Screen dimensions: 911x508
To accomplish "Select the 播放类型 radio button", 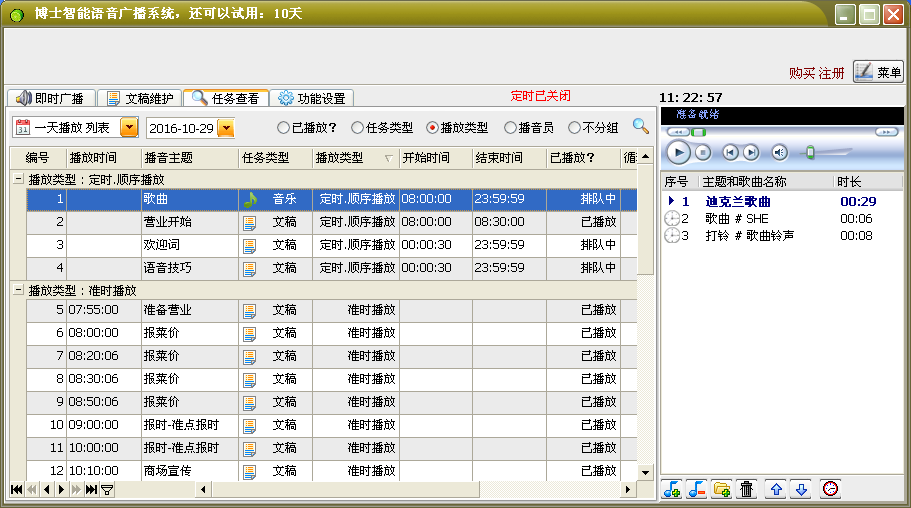I will (432, 127).
